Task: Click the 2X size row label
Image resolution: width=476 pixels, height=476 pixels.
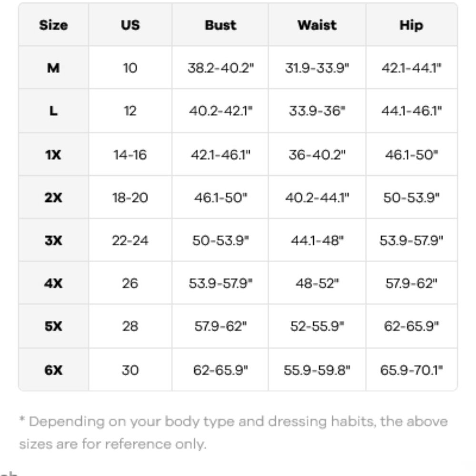Action: (x=53, y=198)
